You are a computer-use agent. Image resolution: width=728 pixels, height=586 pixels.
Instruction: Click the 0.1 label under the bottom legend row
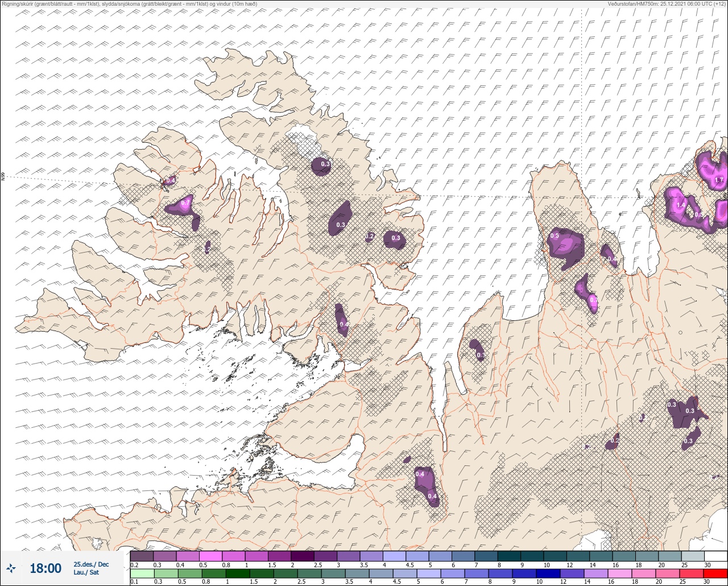[134, 582]
